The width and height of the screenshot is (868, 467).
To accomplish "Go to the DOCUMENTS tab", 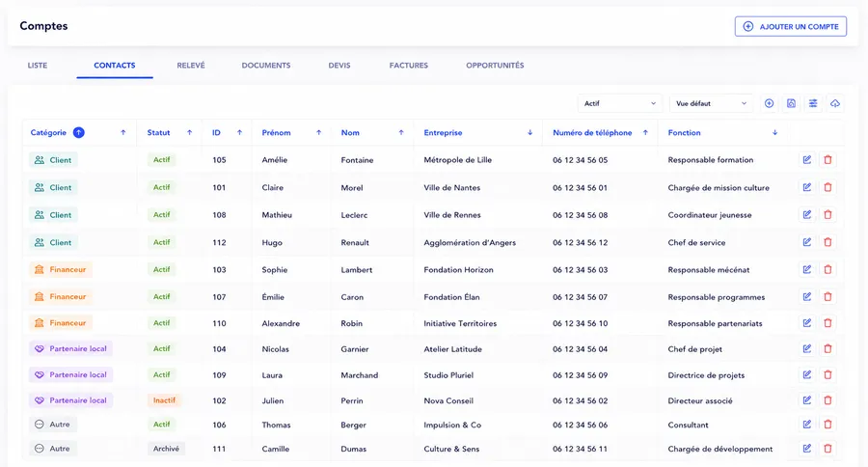I will [x=266, y=66].
